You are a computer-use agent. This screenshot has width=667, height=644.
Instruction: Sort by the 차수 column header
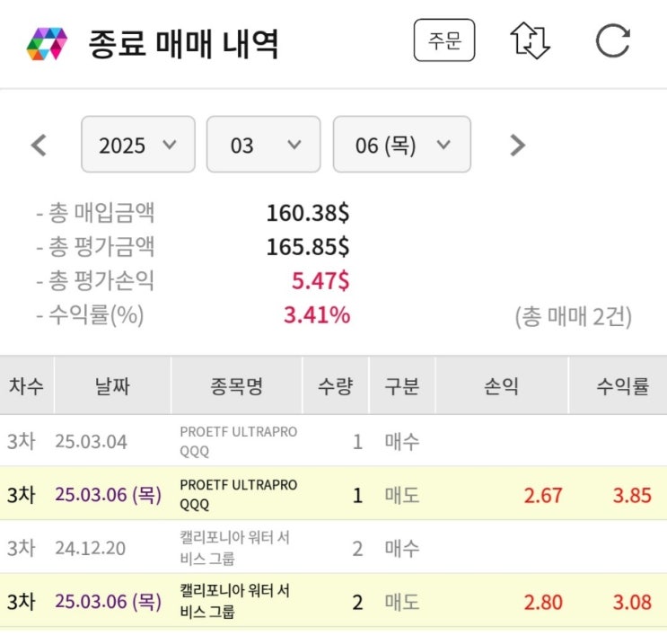point(26,386)
